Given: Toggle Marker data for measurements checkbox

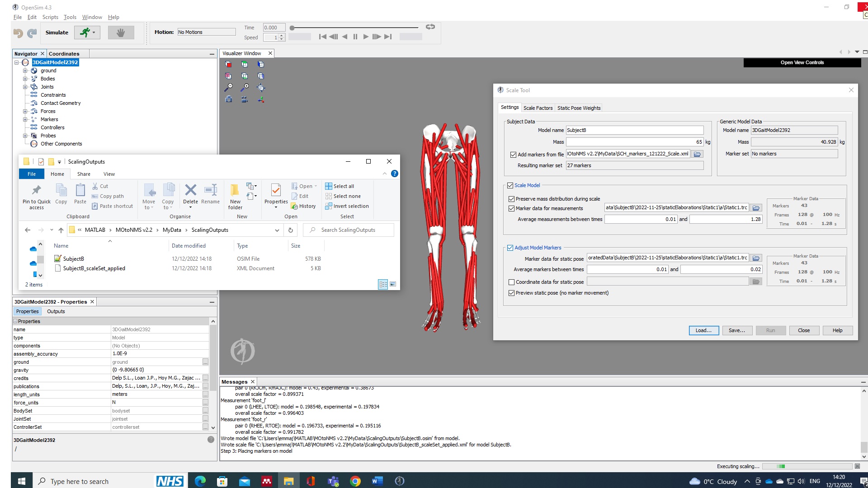Looking at the screenshot, I should tap(511, 208).
